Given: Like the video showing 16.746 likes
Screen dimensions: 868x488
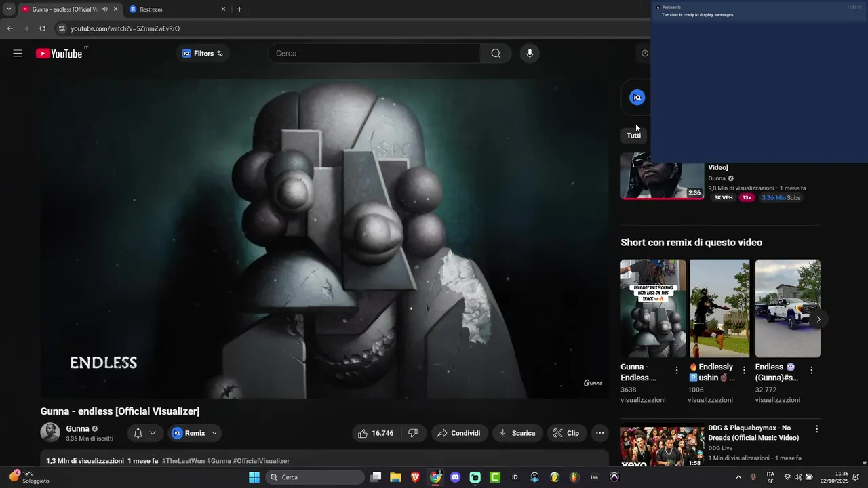Looking at the screenshot, I should pyautogui.click(x=376, y=433).
